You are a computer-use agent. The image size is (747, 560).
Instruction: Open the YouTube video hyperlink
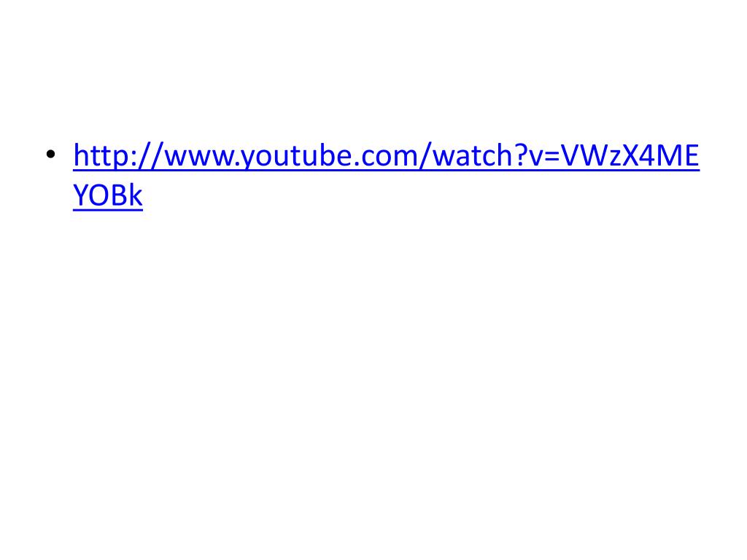[386, 155]
